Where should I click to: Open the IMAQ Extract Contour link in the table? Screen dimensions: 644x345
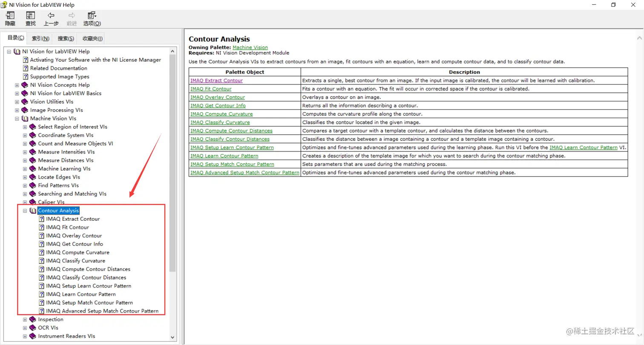(x=216, y=80)
